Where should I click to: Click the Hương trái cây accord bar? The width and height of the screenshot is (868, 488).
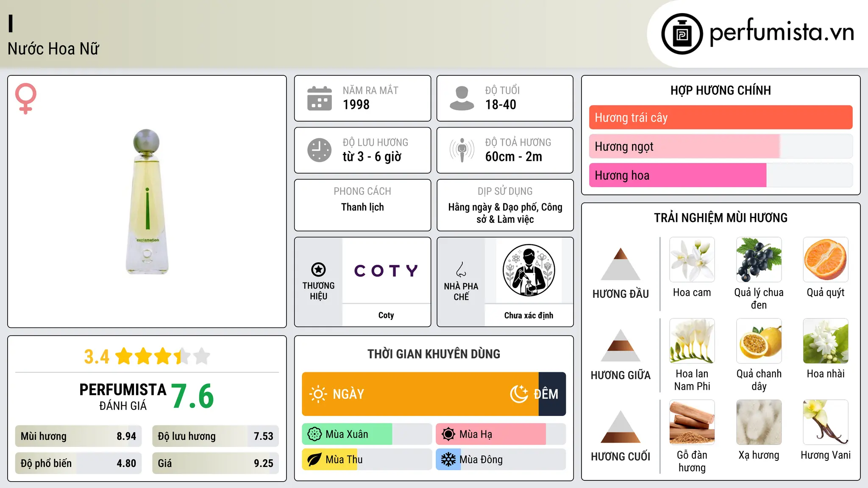(721, 117)
